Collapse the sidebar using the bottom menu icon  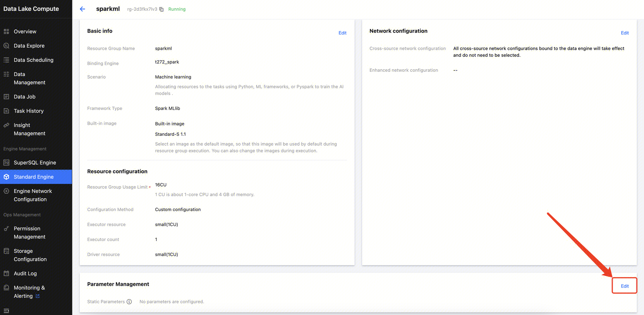coord(6,311)
